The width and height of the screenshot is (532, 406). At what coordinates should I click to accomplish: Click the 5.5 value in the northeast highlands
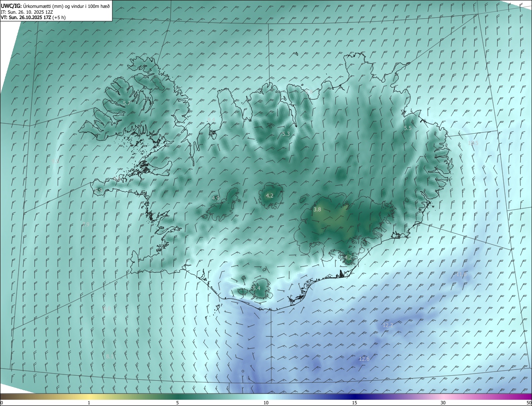[408, 128]
